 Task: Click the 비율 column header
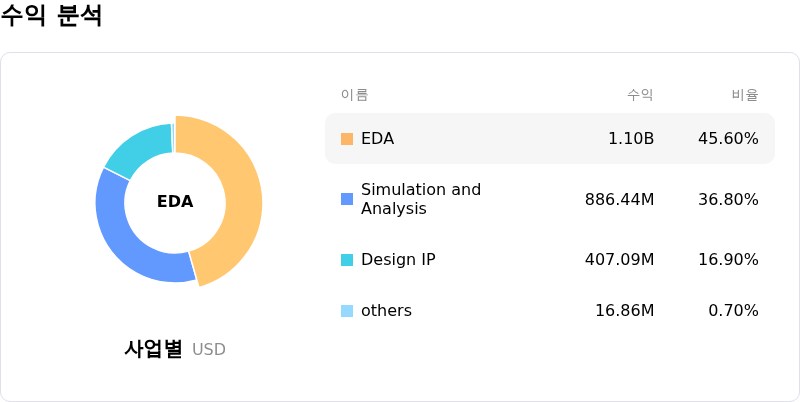(745, 95)
